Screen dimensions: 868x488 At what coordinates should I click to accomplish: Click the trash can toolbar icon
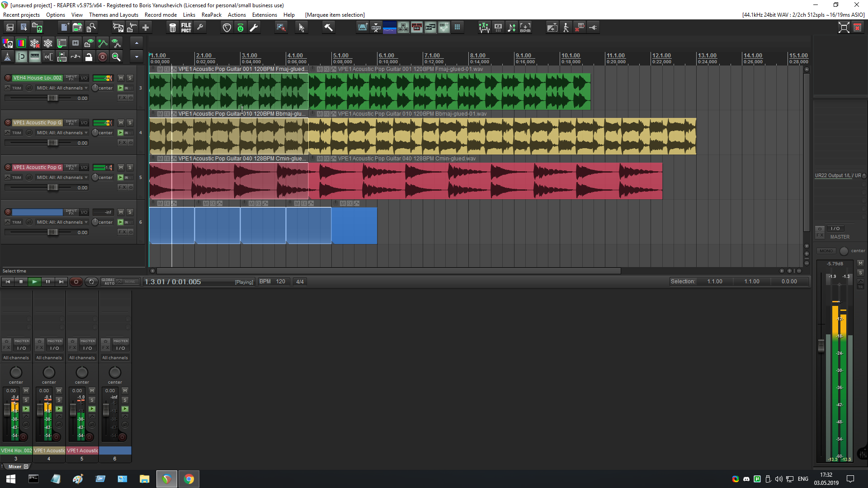172,28
